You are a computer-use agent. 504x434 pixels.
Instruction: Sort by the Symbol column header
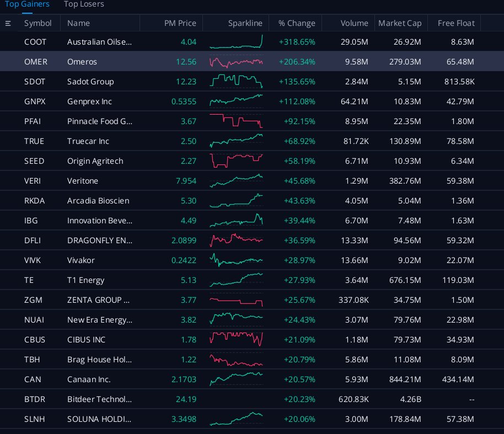click(38, 23)
